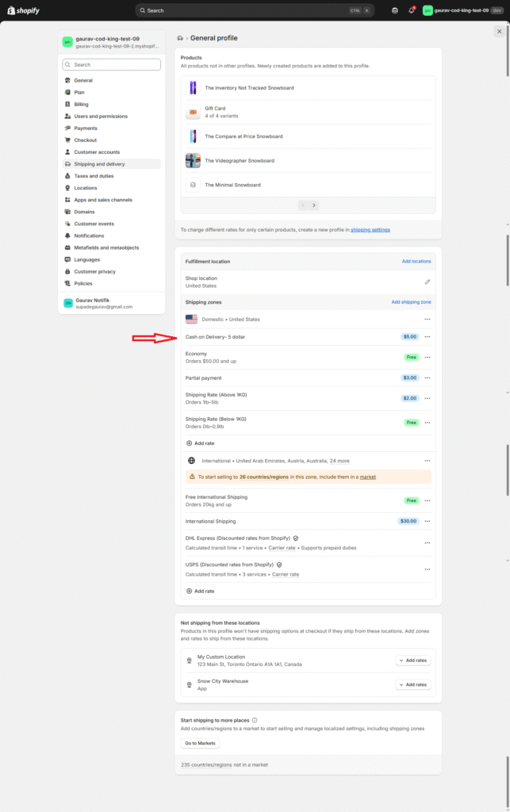Click the plus icon for International Add rate
This screenshot has width=510, height=812.
click(x=190, y=591)
